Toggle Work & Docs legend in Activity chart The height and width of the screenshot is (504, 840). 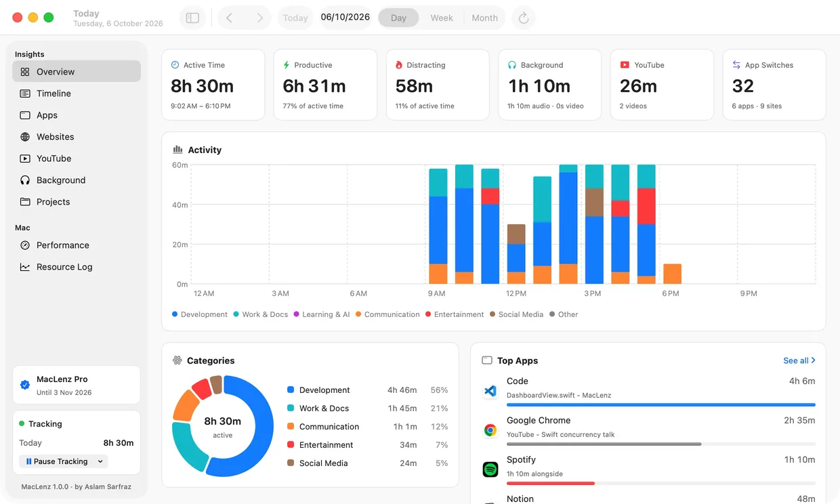(261, 314)
